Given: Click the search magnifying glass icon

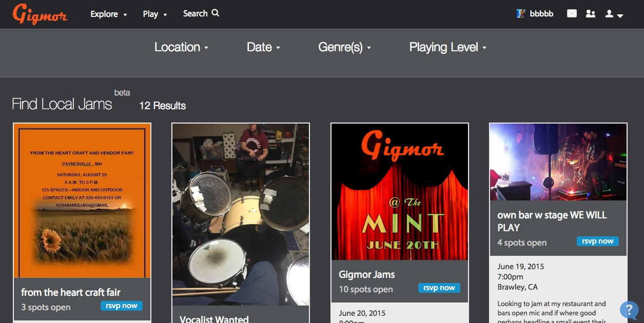Looking at the screenshot, I should point(216,13).
